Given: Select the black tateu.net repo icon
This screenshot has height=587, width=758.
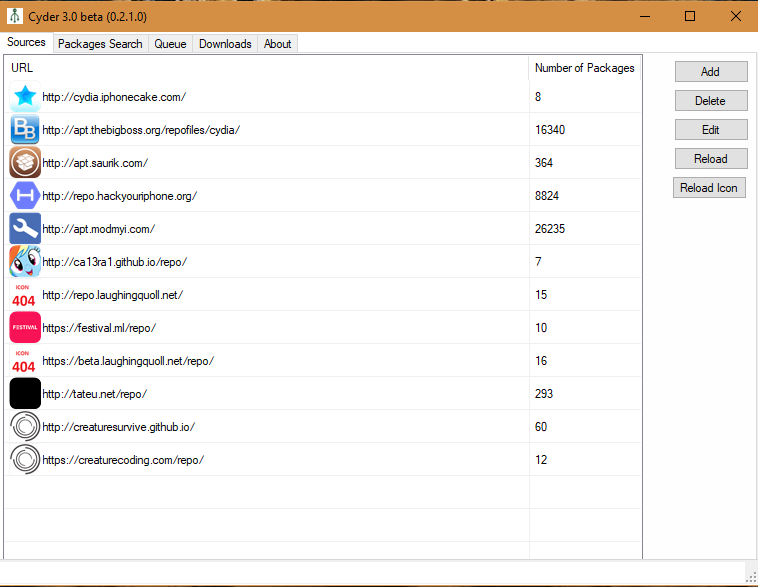Looking at the screenshot, I should click(25, 394).
